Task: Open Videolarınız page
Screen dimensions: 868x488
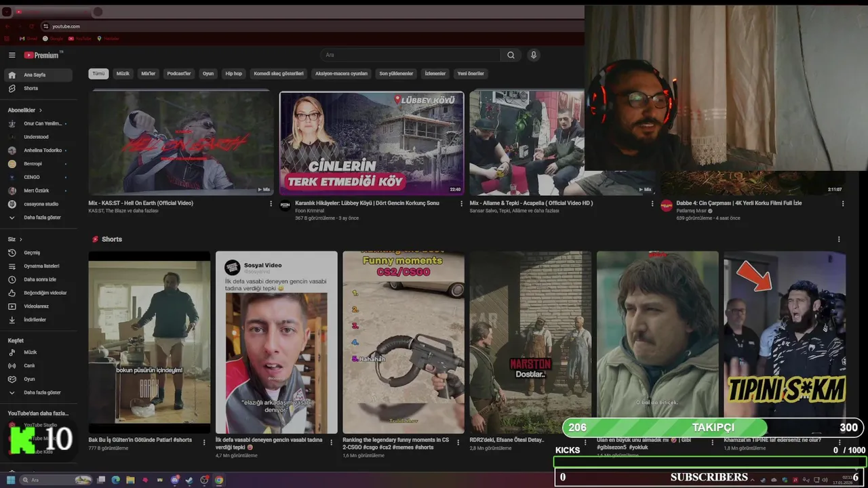Action: coord(38,306)
